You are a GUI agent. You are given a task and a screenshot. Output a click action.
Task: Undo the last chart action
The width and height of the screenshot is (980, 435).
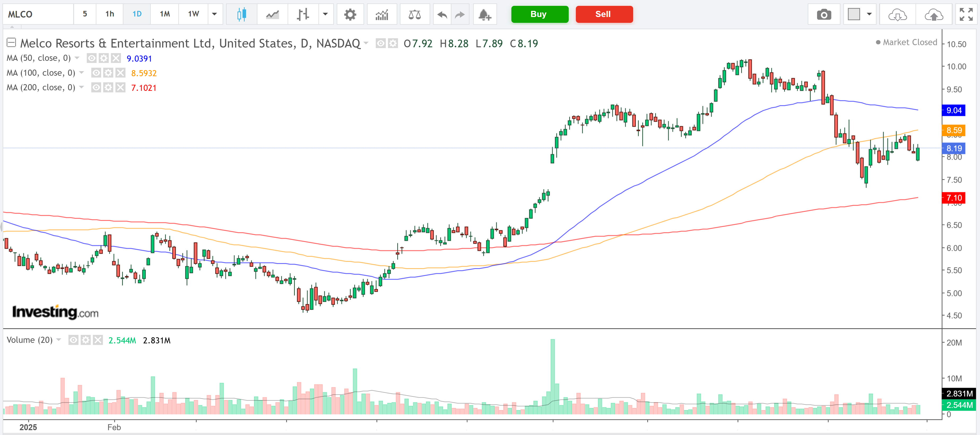[x=441, y=14]
